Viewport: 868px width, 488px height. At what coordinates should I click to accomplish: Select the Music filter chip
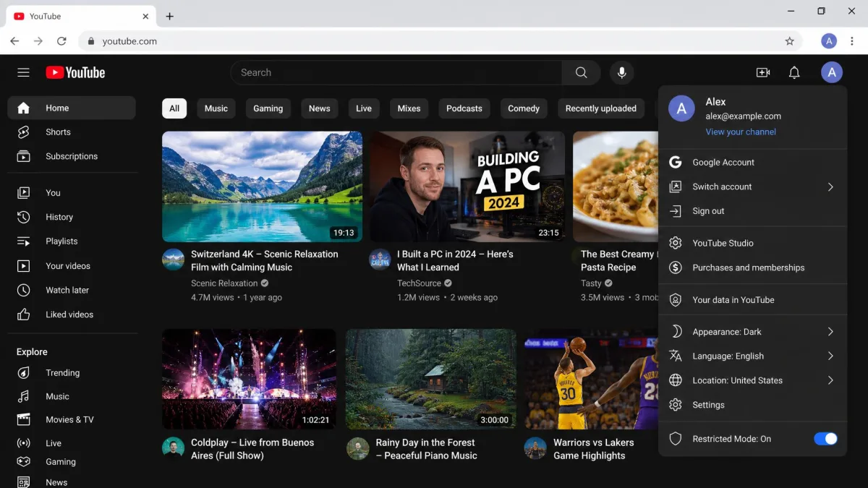(x=216, y=108)
